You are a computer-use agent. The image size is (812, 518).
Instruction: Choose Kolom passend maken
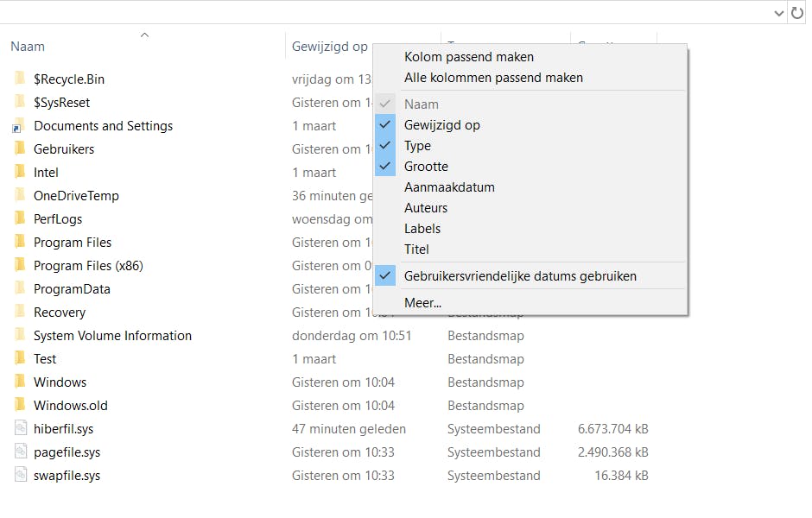pos(468,57)
